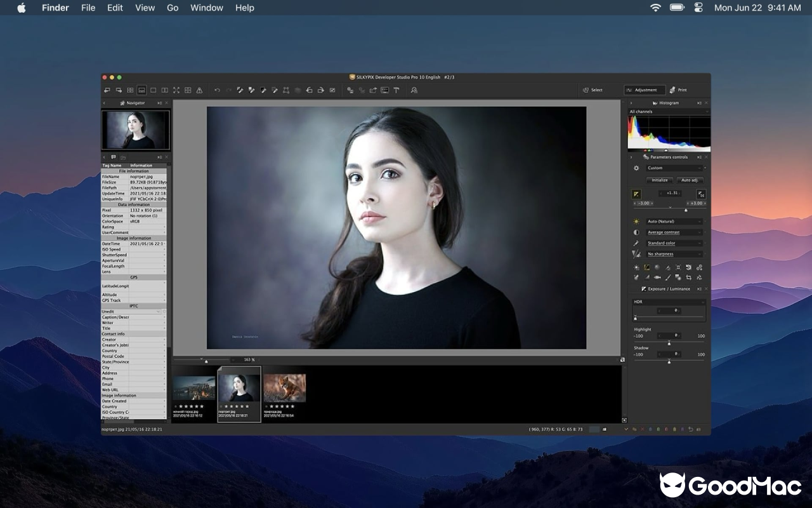Click the exposure bias slider handle
Viewport: 812px width, 508px height.
pyautogui.click(x=686, y=210)
